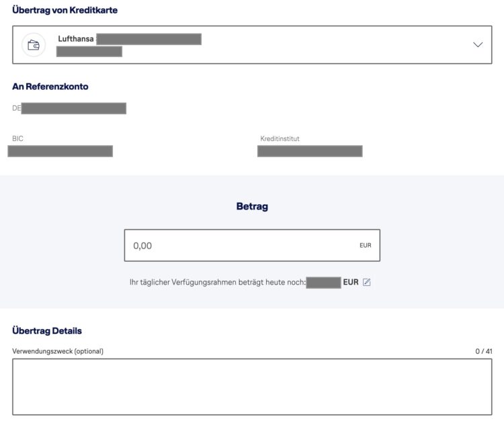Click the BIC label
Image resolution: width=504 pixels, height=423 pixels.
coord(17,138)
